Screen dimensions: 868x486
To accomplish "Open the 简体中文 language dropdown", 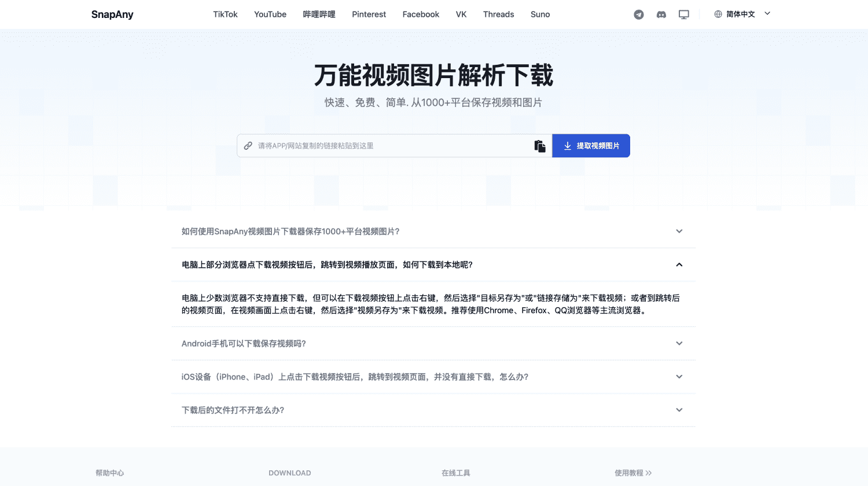I will pyautogui.click(x=742, y=14).
